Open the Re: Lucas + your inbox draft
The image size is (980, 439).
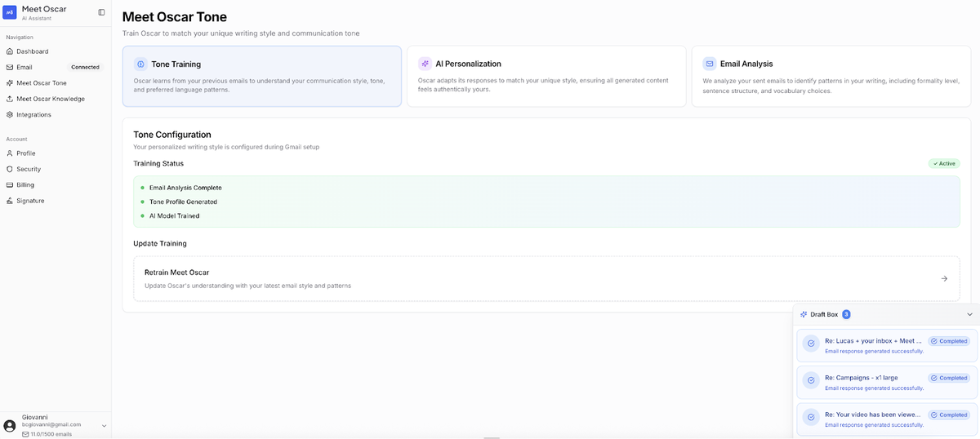click(x=872, y=341)
